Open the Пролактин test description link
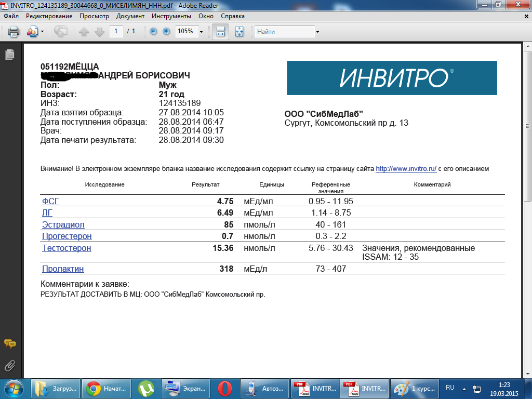The width and height of the screenshot is (532, 399). [63, 269]
